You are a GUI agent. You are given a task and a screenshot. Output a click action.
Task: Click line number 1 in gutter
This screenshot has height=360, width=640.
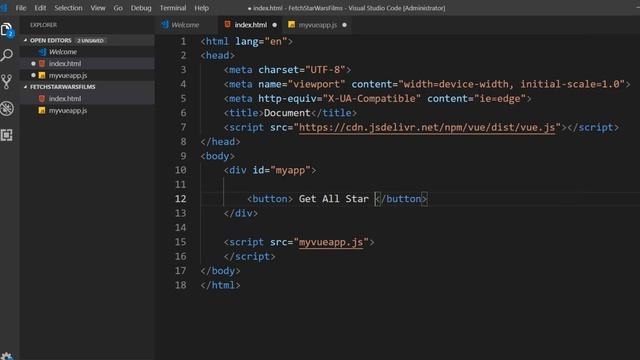point(183,41)
